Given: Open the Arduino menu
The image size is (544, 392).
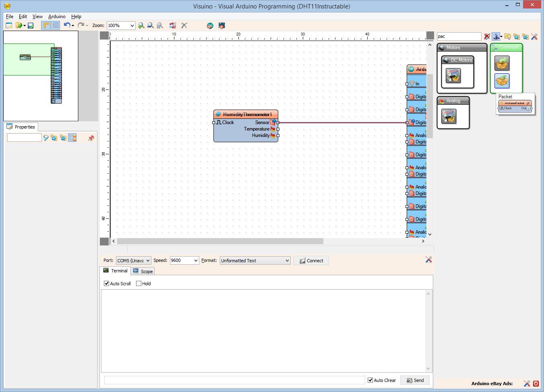Looking at the screenshot, I should click(x=56, y=17).
